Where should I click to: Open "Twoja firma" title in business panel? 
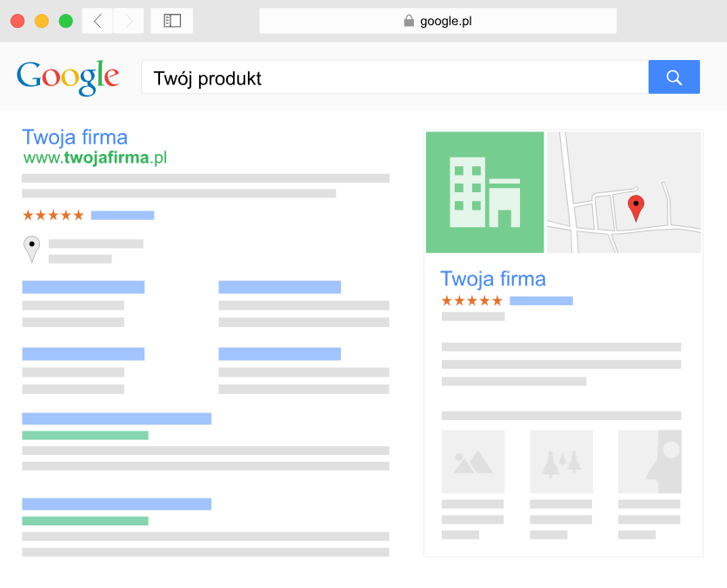click(x=493, y=279)
